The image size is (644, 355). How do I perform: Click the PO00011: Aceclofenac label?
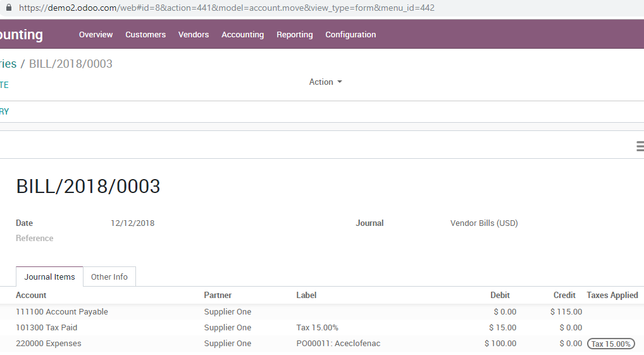[x=338, y=344]
